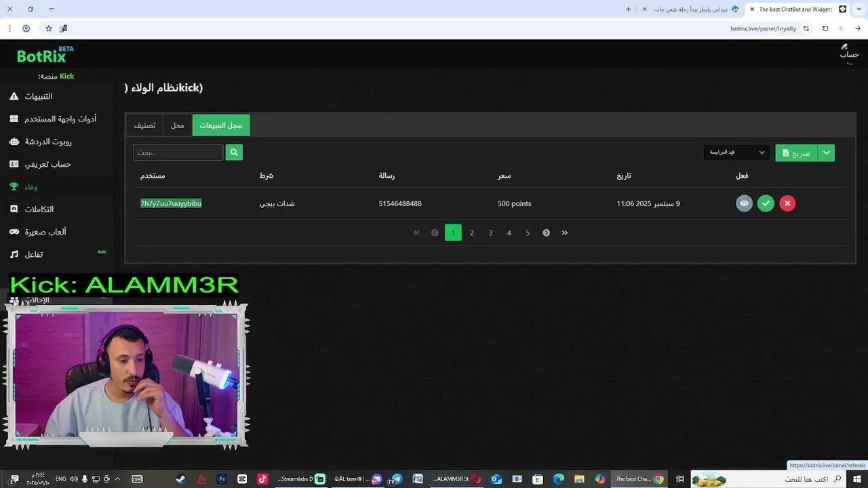The image size is (868, 488).
Task: Jump to last page double arrow
Action: pos(565,232)
